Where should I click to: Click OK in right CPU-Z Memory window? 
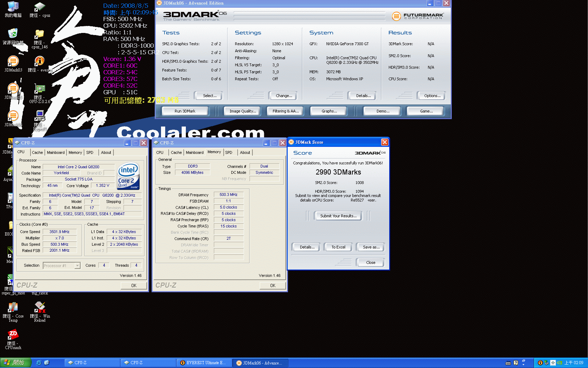pos(273,286)
